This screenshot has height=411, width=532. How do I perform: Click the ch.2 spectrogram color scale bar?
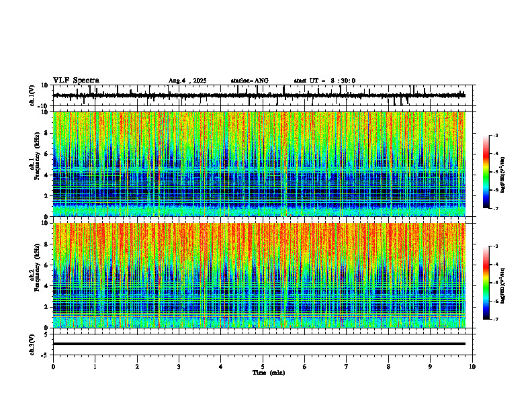tap(486, 283)
